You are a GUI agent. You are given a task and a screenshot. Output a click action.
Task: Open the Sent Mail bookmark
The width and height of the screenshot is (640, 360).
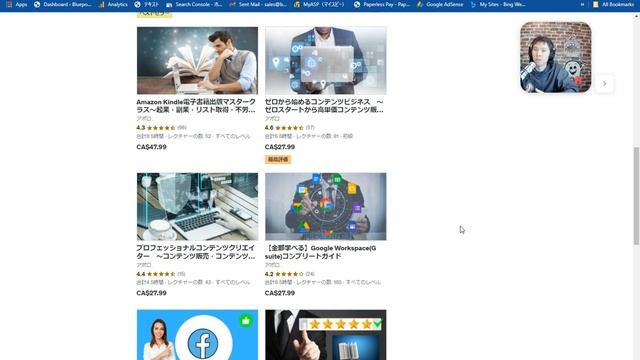(258, 4)
